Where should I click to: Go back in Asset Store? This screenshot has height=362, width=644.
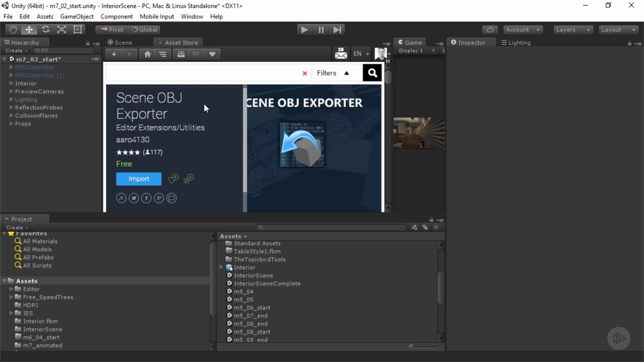(x=114, y=54)
